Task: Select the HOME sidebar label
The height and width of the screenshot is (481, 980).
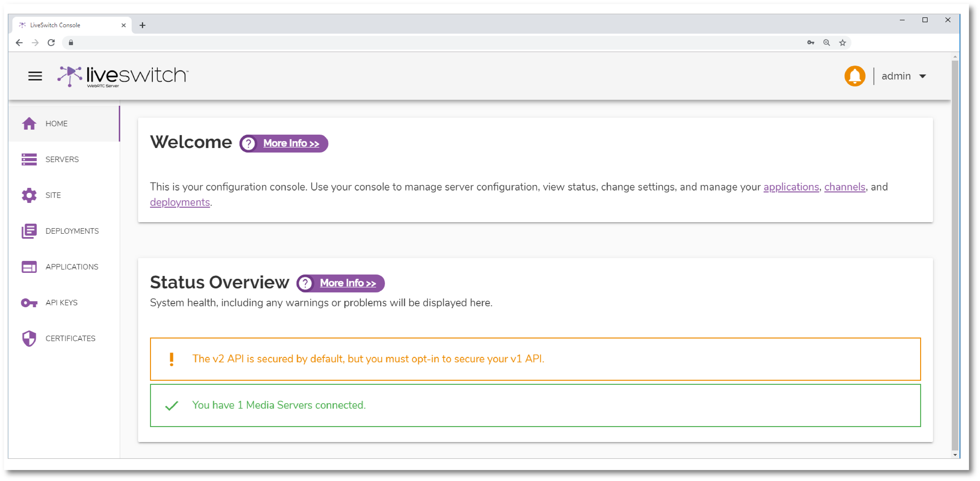Action: pos(56,124)
